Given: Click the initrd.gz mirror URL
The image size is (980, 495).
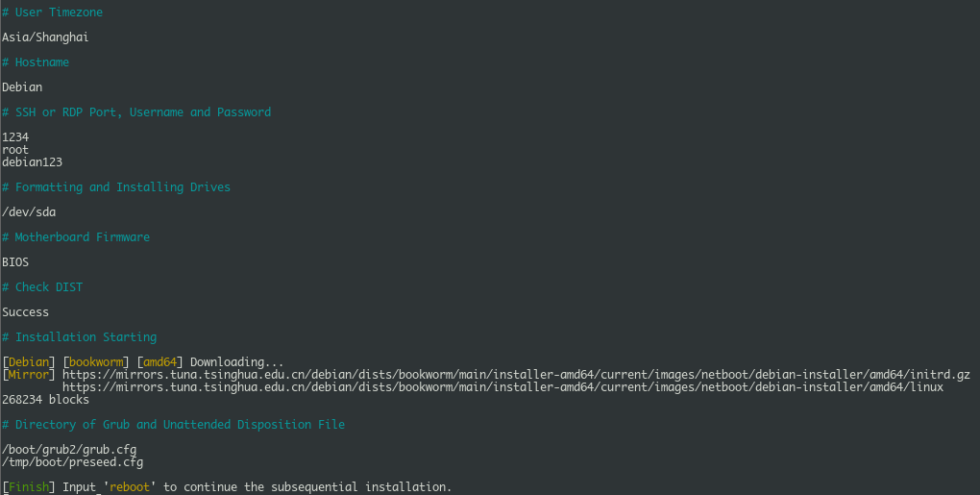Looking at the screenshot, I should pyautogui.click(x=516, y=375).
